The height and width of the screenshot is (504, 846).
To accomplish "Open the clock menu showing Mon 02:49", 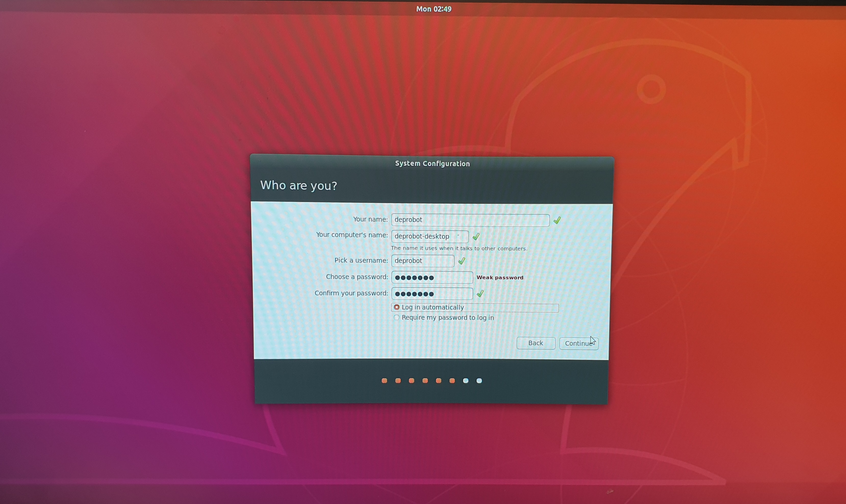I will 434,9.
